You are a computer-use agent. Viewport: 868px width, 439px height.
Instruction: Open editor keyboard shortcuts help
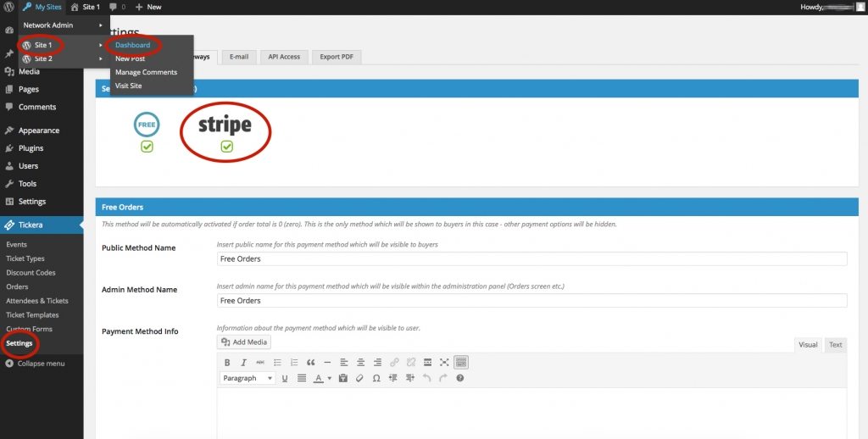(x=459, y=378)
